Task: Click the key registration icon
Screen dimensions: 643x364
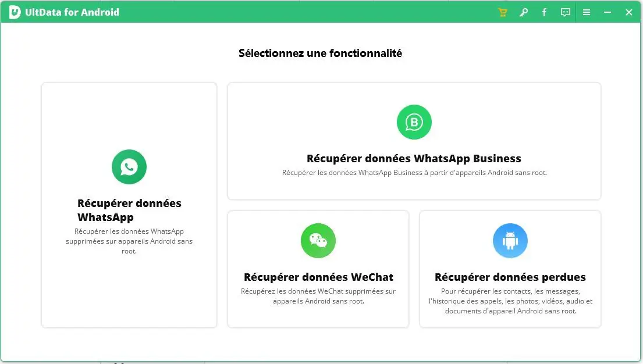Action: pyautogui.click(x=524, y=12)
